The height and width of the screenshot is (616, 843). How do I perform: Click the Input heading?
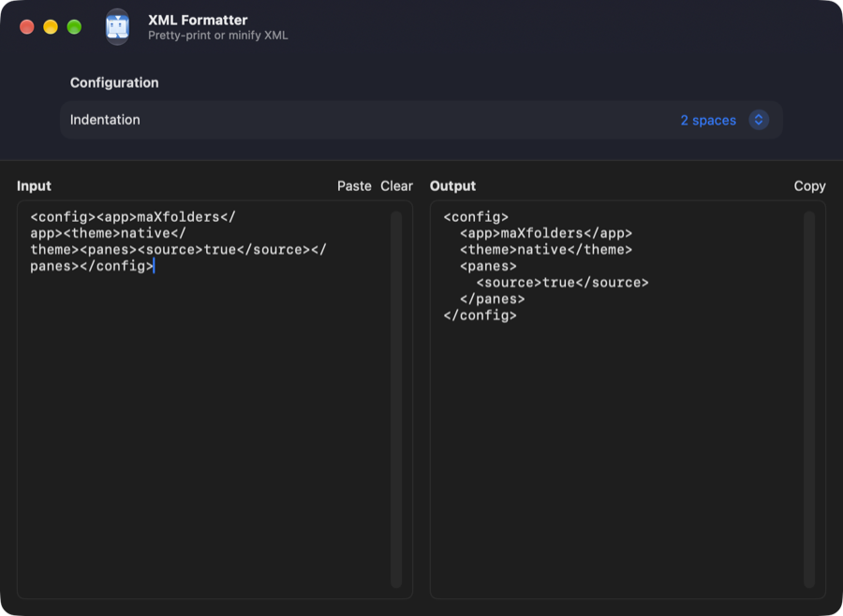34,186
